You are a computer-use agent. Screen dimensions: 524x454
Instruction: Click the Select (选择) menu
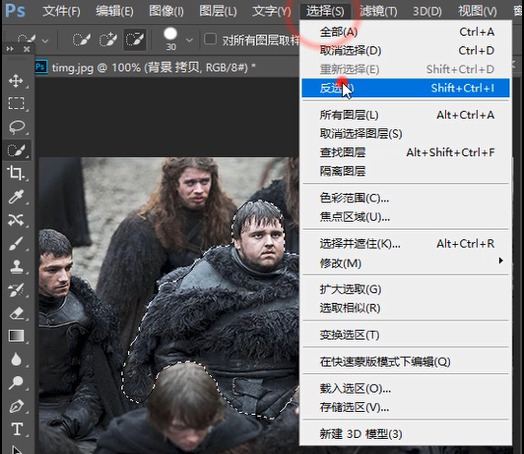[x=325, y=12]
